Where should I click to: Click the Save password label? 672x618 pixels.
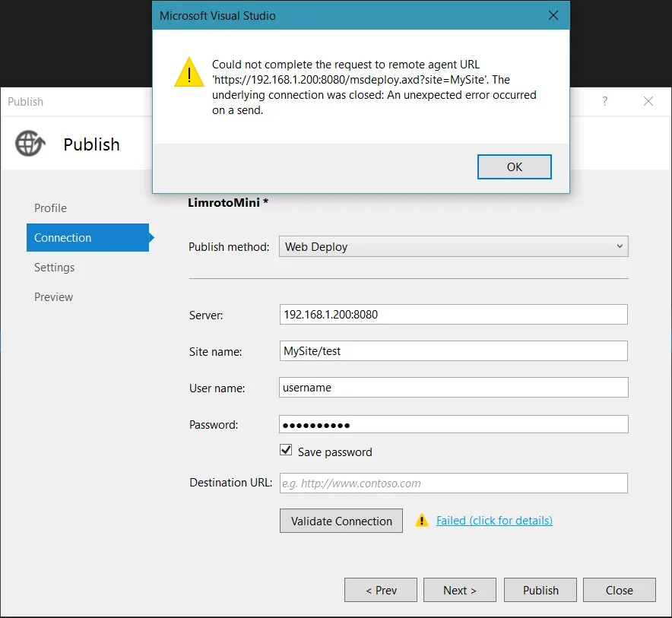point(334,452)
